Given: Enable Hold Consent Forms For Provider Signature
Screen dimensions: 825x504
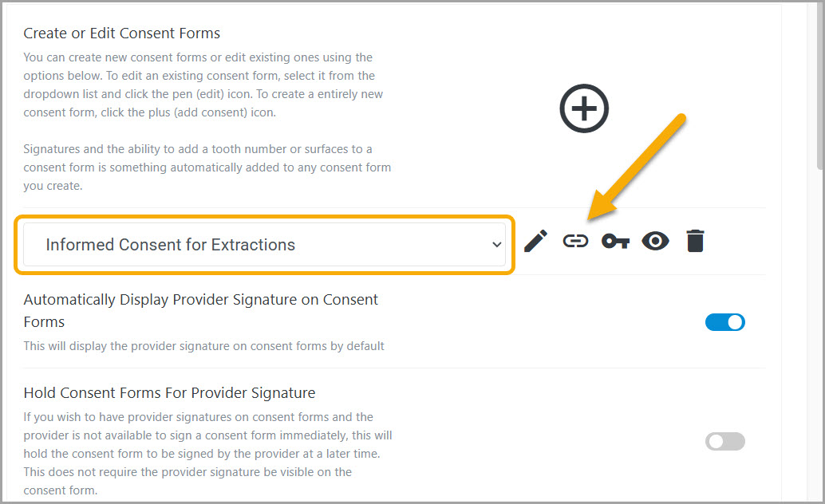Looking at the screenshot, I should (724, 442).
